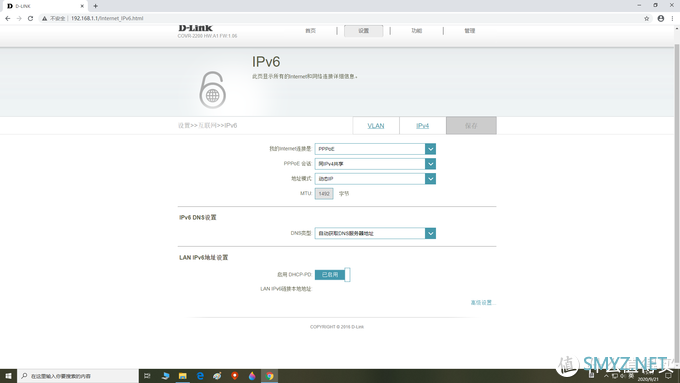Click the not-secure warning icon in address bar
Image resolution: width=680 pixels, height=383 pixels.
tap(44, 18)
